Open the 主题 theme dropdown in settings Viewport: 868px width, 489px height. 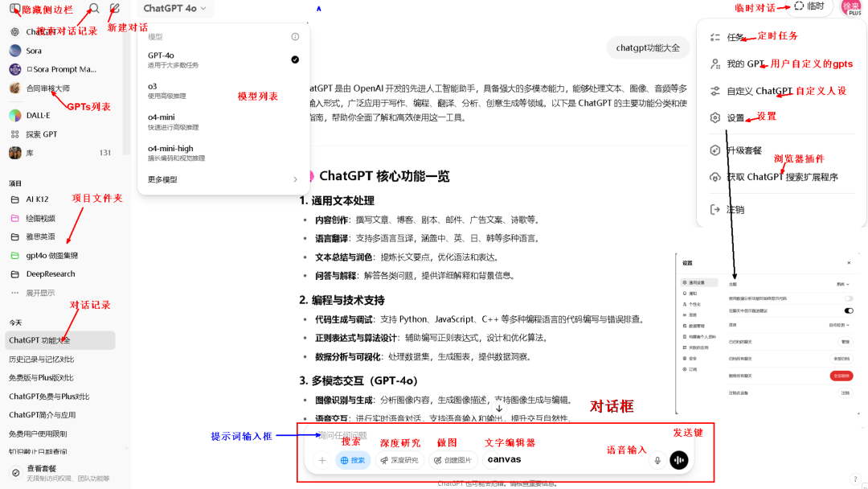point(842,284)
